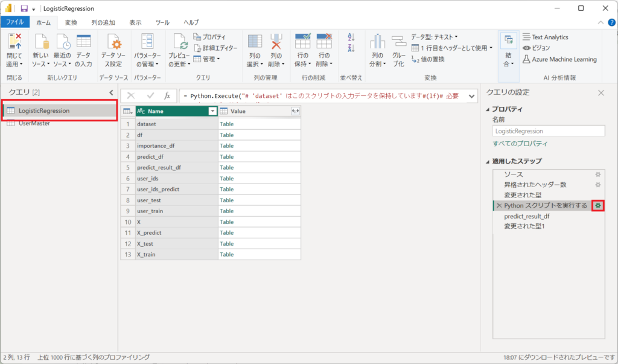Collapse the ribbon with the up chevron
The image size is (618, 364).
pyautogui.click(x=600, y=22)
